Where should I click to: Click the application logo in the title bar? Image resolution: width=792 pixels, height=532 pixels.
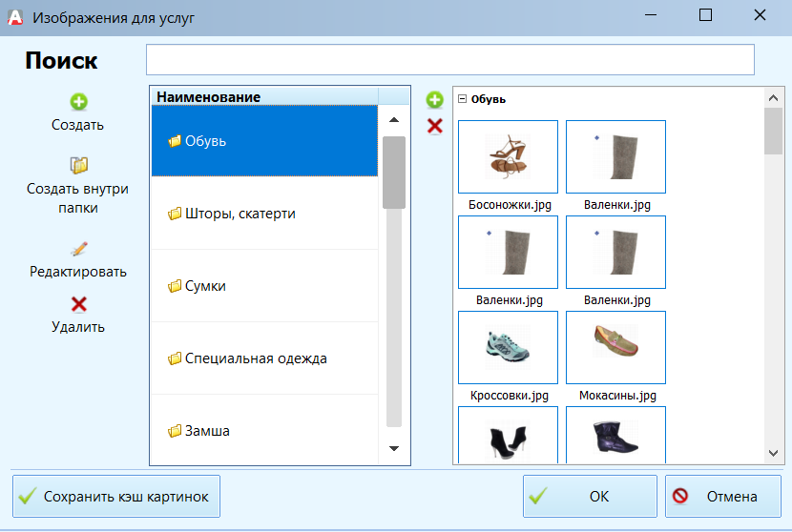click(15, 18)
